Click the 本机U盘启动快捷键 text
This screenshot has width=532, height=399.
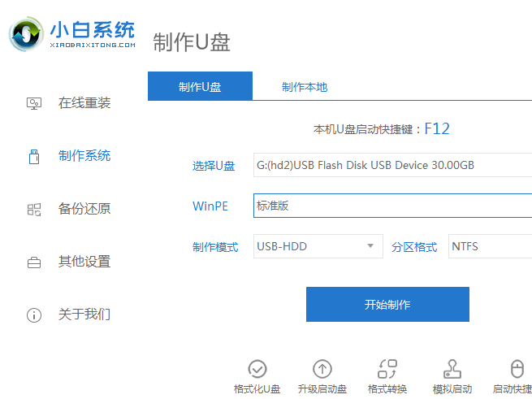click(363, 129)
